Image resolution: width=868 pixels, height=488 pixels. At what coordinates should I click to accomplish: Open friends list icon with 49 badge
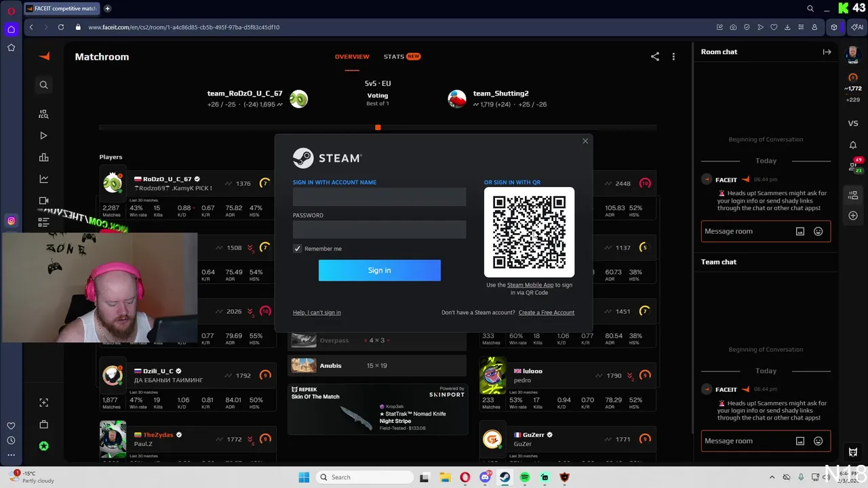tap(853, 165)
